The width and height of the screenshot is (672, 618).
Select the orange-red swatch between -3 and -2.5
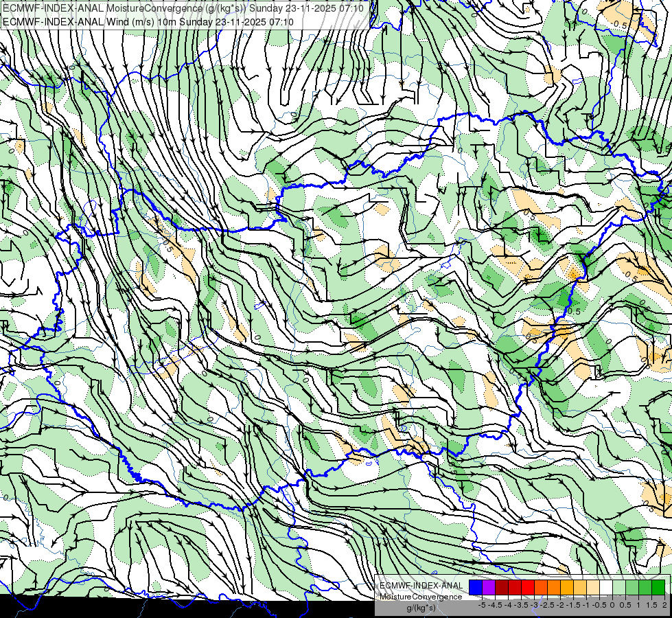[541, 587]
